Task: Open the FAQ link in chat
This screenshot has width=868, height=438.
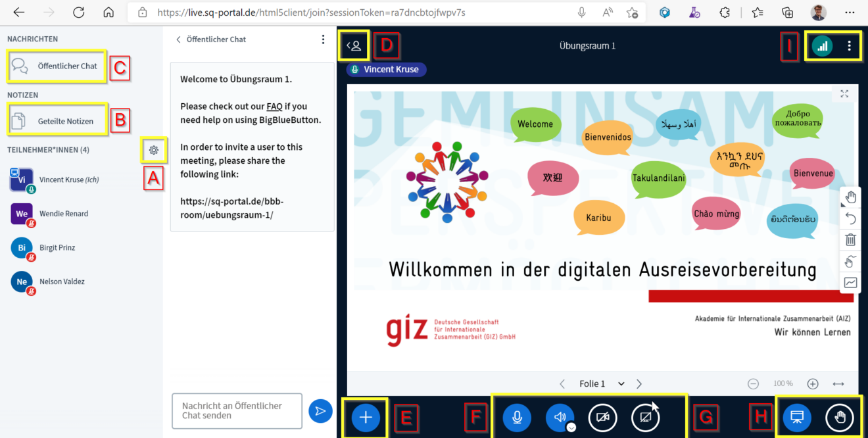Action: click(x=274, y=107)
